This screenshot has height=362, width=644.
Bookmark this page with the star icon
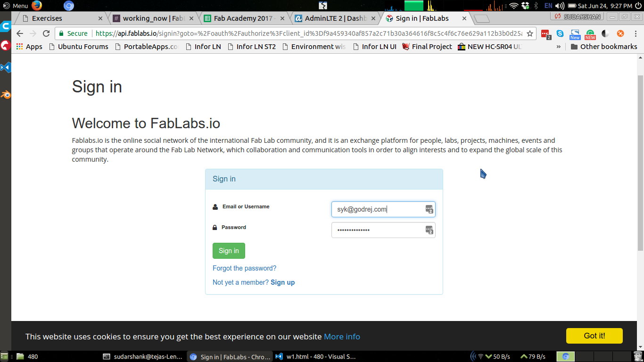tap(530, 33)
